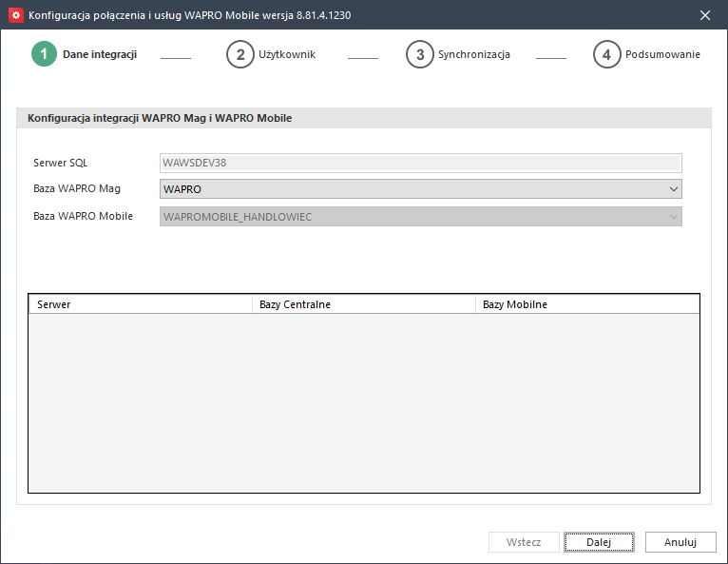
Task: Click the Serwer SQL text field
Action: pyautogui.click(x=420, y=163)
